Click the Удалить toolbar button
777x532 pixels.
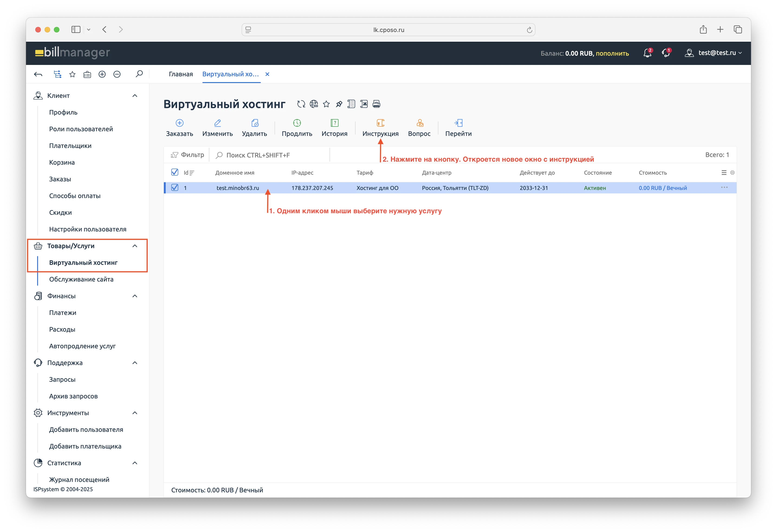[x=254, y=128]
